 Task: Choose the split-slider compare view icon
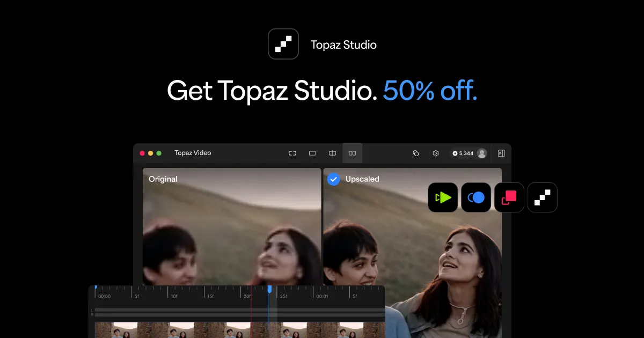pos(332,153)
